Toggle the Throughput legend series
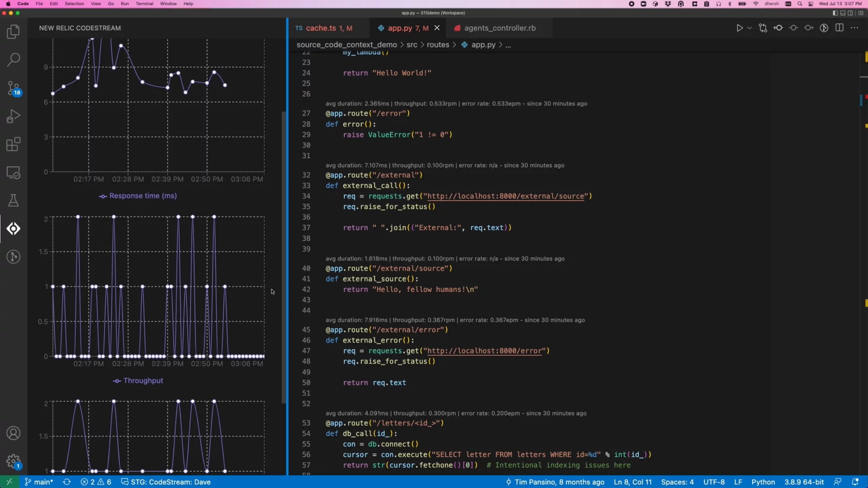868x488 pixels. [138, 381]
